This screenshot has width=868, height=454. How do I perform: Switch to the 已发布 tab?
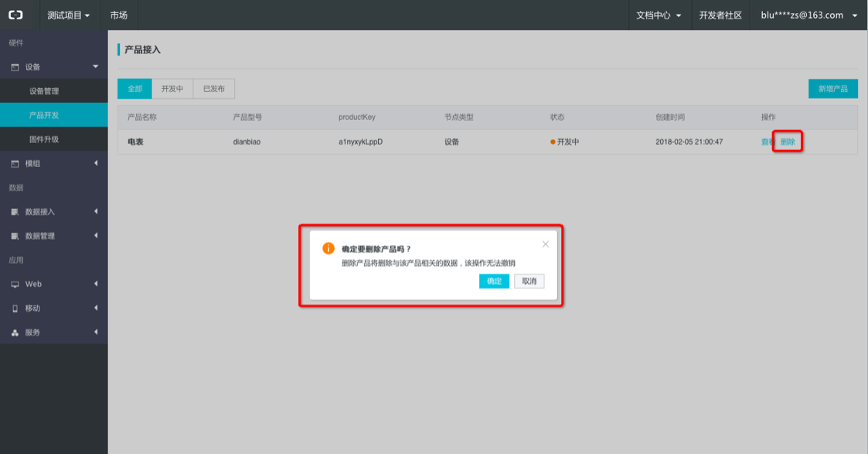point(213,89)
